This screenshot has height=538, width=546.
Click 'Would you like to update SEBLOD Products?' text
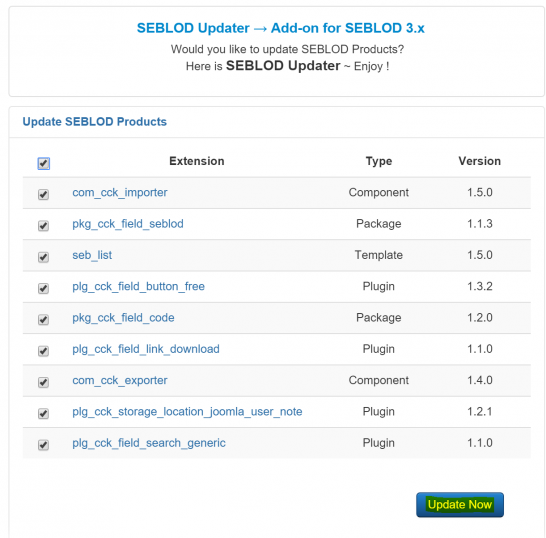click(287, 49)
